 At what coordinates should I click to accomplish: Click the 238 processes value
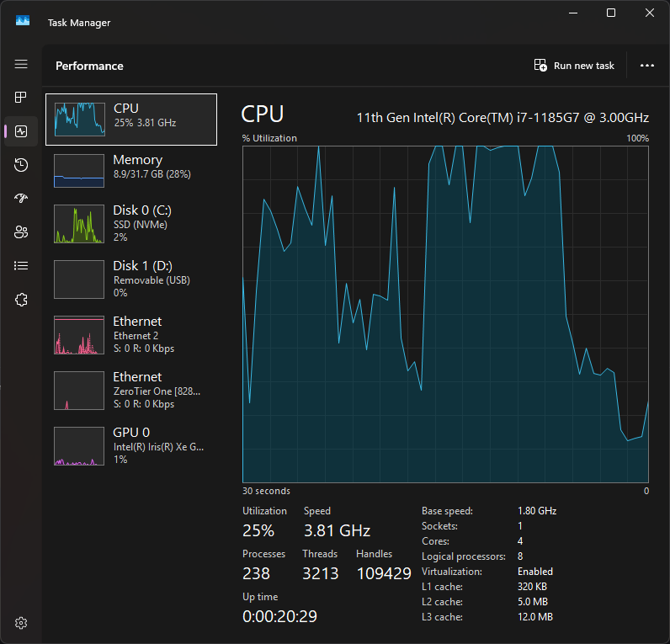256,573
